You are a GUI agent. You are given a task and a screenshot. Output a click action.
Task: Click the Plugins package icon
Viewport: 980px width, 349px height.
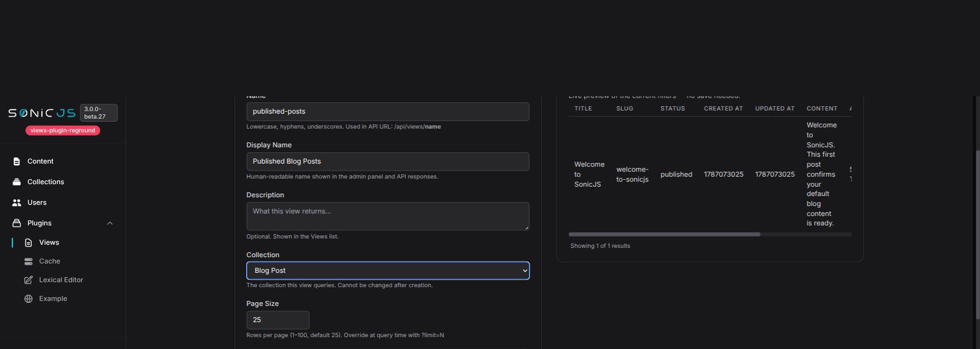click(17, 223)
